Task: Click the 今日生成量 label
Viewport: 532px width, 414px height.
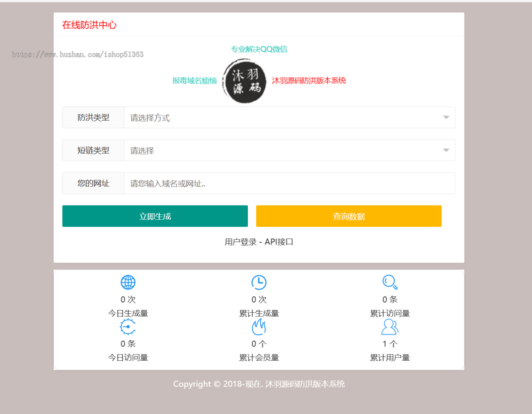Action: [128, 313]
